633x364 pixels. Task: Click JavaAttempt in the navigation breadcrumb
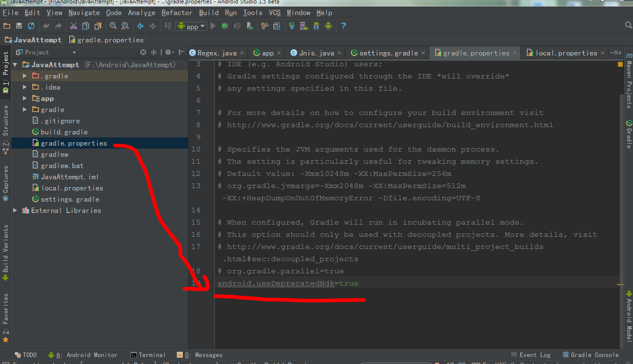[x=34, y=40]
